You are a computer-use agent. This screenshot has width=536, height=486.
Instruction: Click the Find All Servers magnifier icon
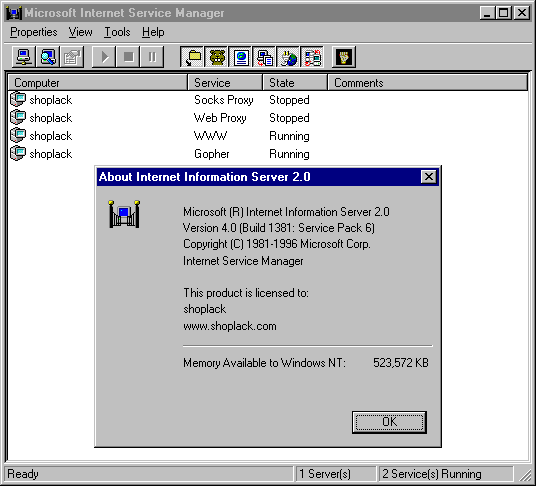[48, 57]
